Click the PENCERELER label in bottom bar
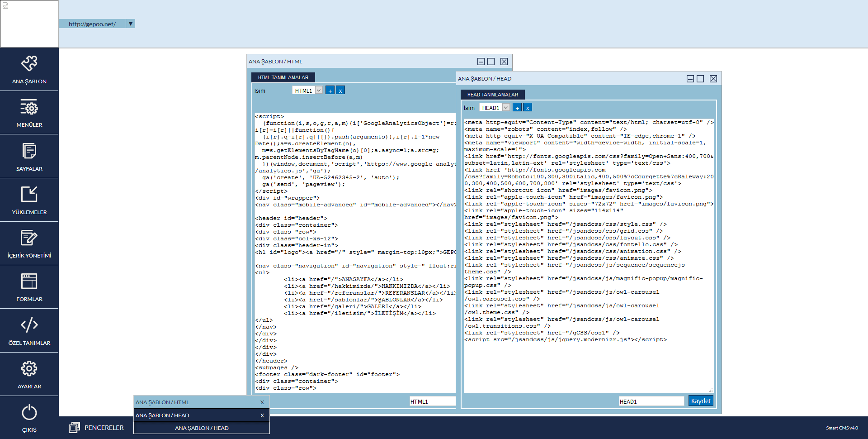868x439 pixels. coord(104,428)
